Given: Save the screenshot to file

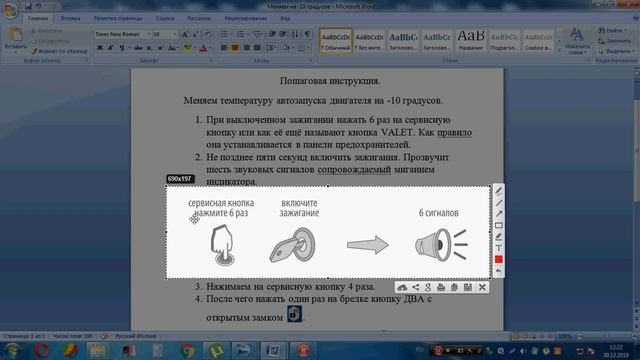Looking at the screenshot, I should [x=468, y=287].
